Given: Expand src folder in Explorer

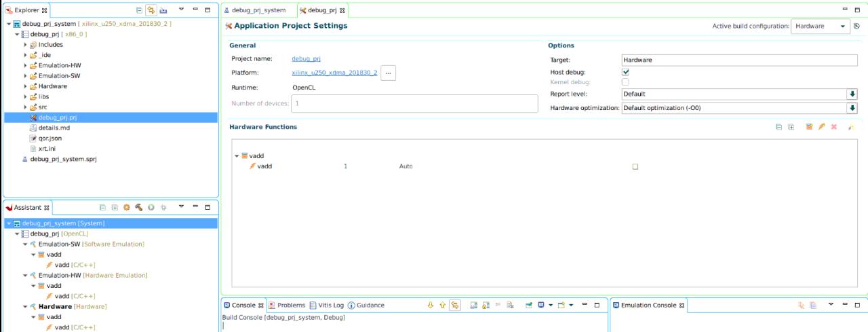Looking at the screenshot, I should click(25, 107).
